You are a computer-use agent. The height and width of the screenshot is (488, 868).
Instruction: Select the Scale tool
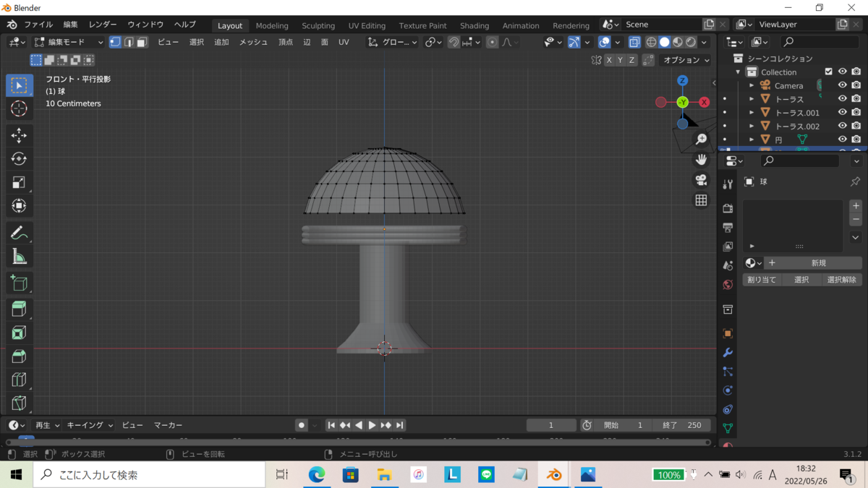tap(20, 182)
